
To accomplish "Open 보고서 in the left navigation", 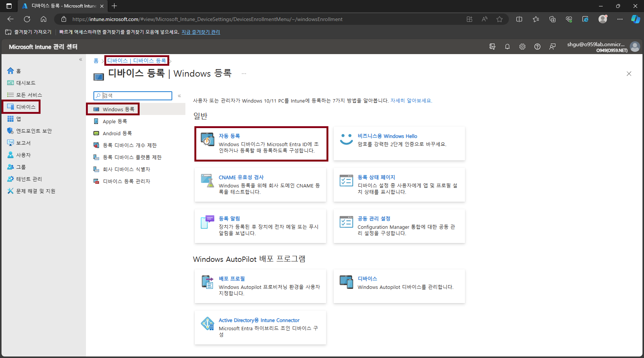I will click(19, 143).
